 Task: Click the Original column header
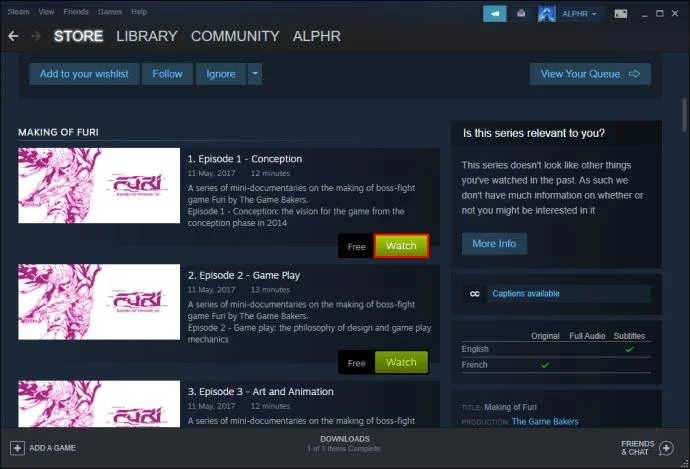coord(545,336)
